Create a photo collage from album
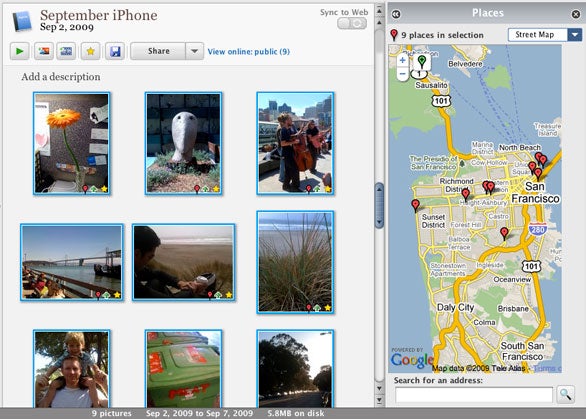The height and width of the screenshot is (419, 586). pyautogui.click(x=44, y=51)
